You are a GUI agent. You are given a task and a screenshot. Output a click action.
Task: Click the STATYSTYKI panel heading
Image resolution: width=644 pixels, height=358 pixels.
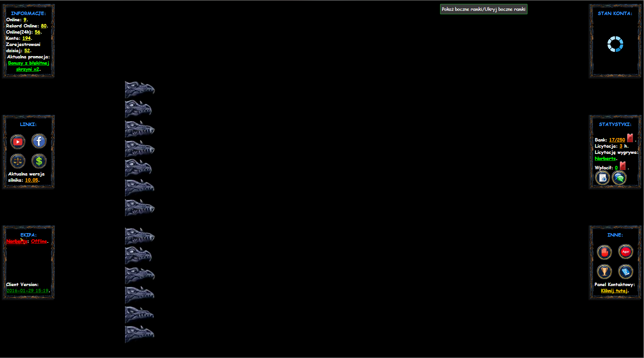click(615, 124)
